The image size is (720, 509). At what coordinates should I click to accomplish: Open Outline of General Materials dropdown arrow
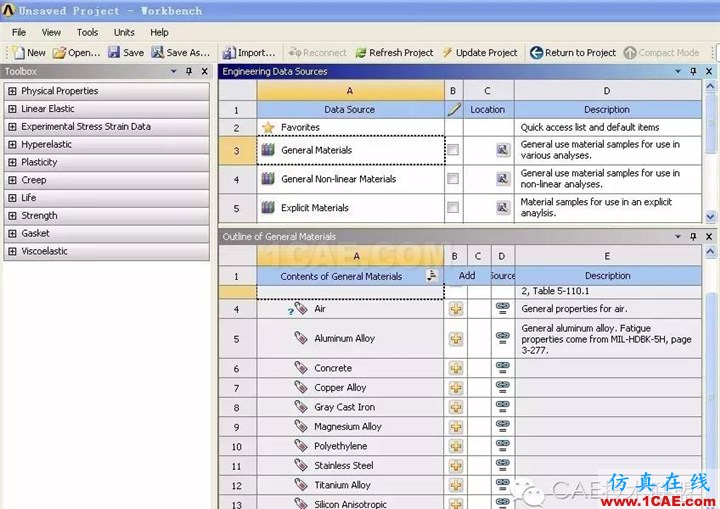(678, 237)
